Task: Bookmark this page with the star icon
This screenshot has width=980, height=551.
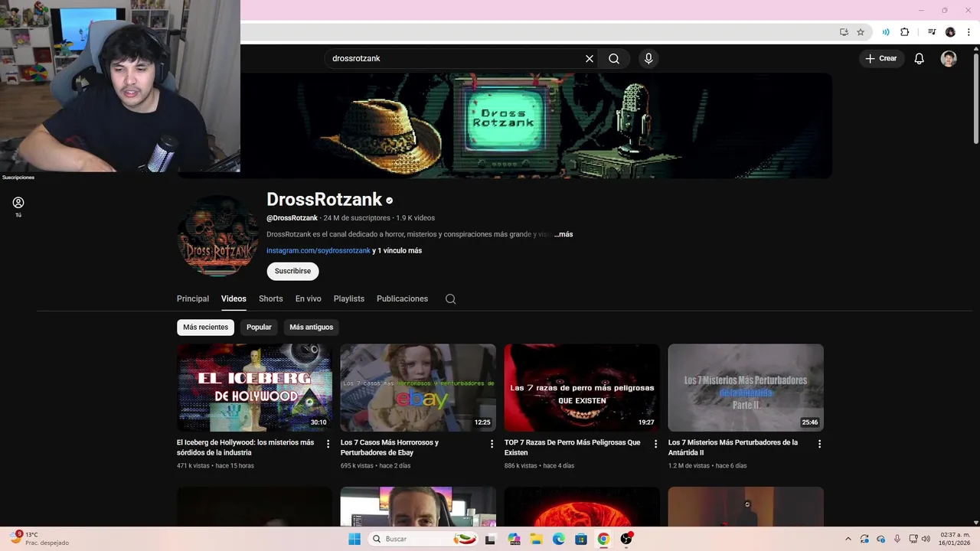Action: 861,32
